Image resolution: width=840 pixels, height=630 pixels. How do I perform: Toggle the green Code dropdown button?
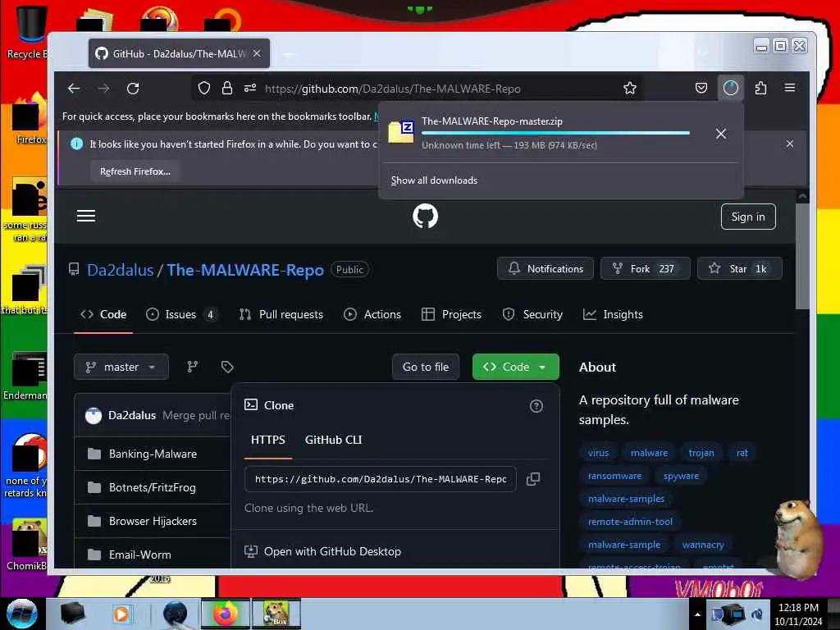[x=515, y=367]
